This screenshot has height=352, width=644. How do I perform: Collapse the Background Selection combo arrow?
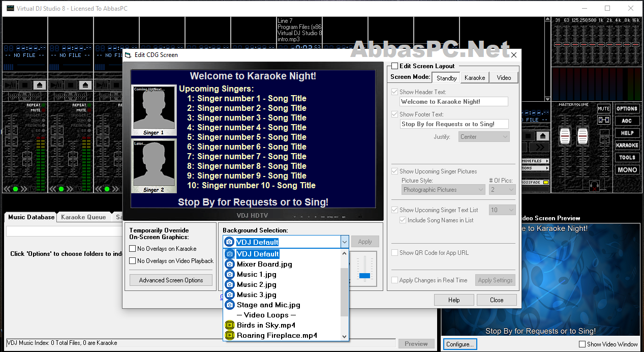(x=344, y=242)
